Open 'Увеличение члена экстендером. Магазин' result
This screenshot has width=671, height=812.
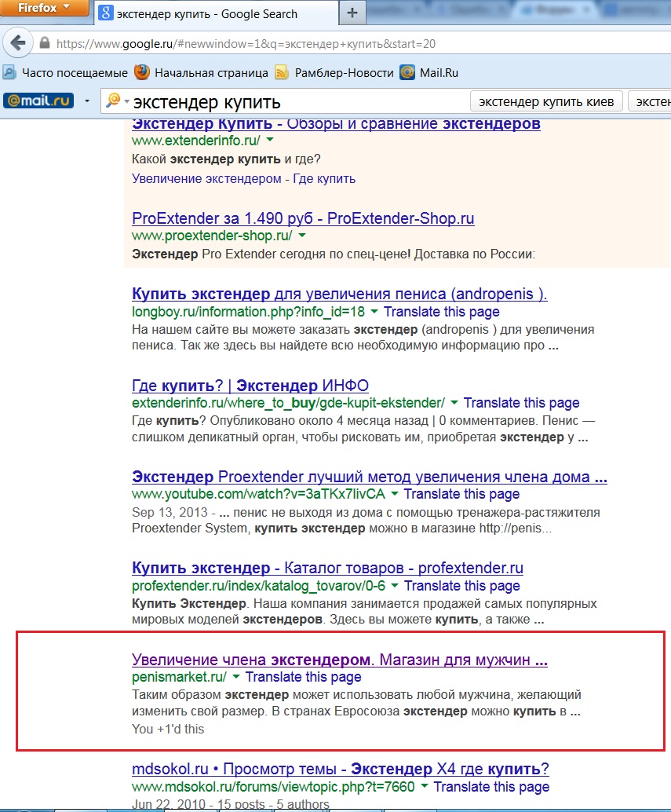pos(339,659)
